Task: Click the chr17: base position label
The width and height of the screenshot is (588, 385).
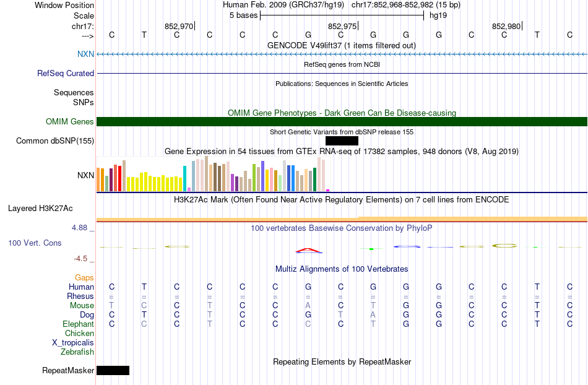Action: coord(82,26)
